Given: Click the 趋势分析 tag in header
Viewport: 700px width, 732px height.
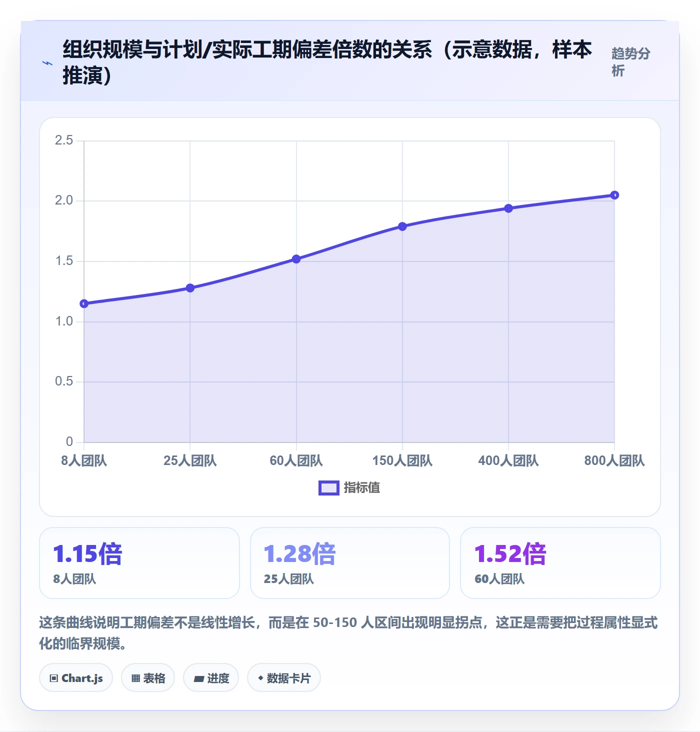Looking at the screenshot, I should [630, 62].
